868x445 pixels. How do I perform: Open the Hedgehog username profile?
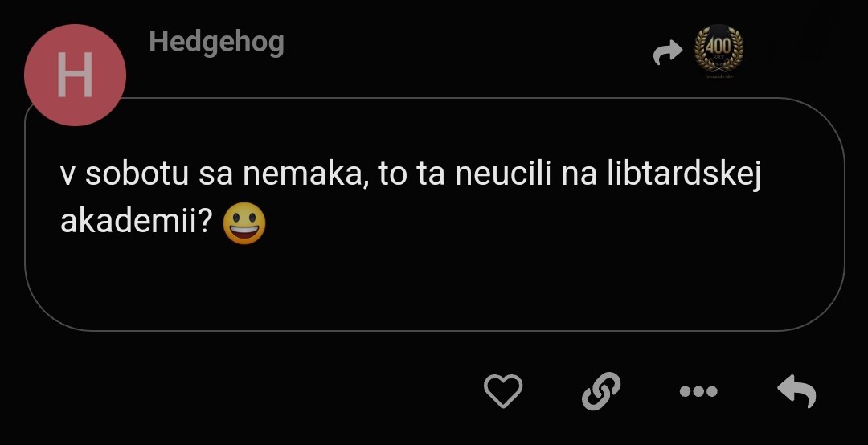tap(216, 42)
